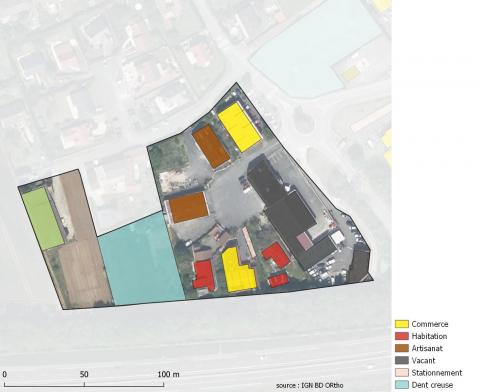Click the brown Artisanat legend swatch
Image resolution: width=480 pixels, height=392 pixels.
tap(402, 348)
